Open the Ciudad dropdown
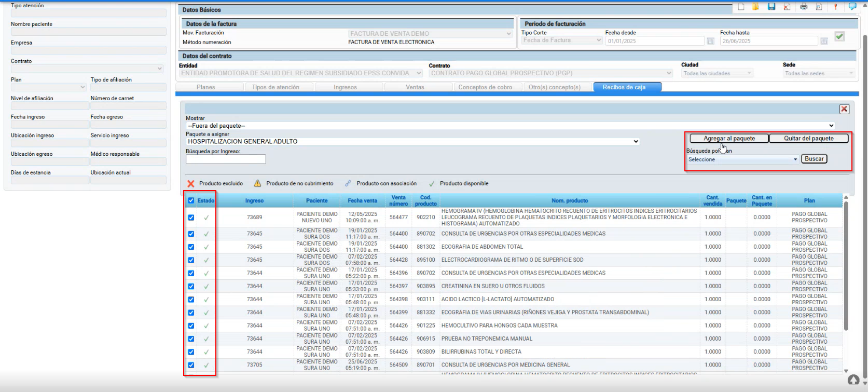Screen dimensions: 868x392 point(717,73)
